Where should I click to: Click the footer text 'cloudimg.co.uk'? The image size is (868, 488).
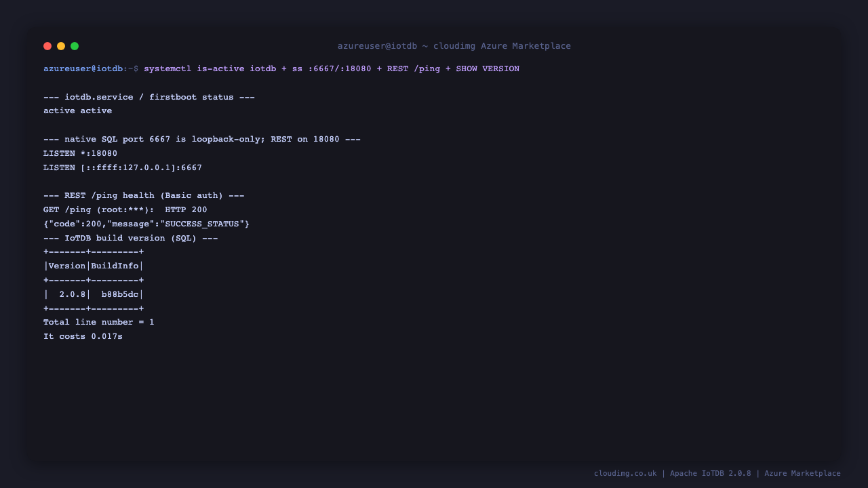(x=625, y=473)
